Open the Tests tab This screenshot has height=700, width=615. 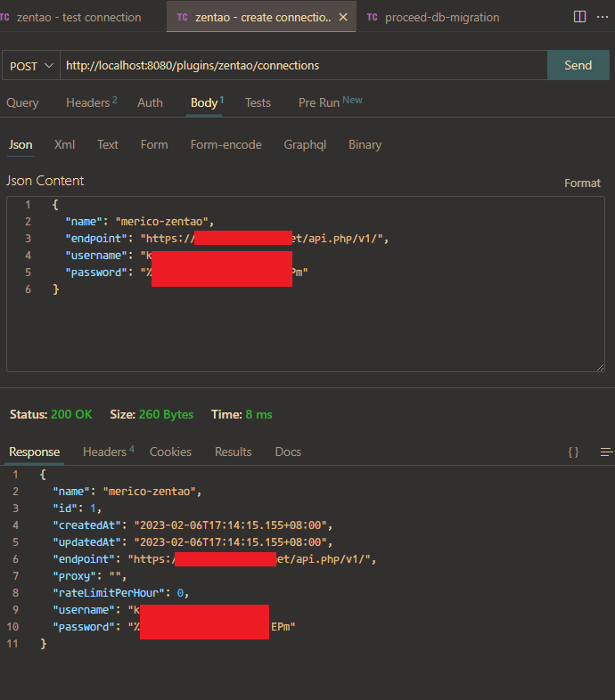click(258, 102)
